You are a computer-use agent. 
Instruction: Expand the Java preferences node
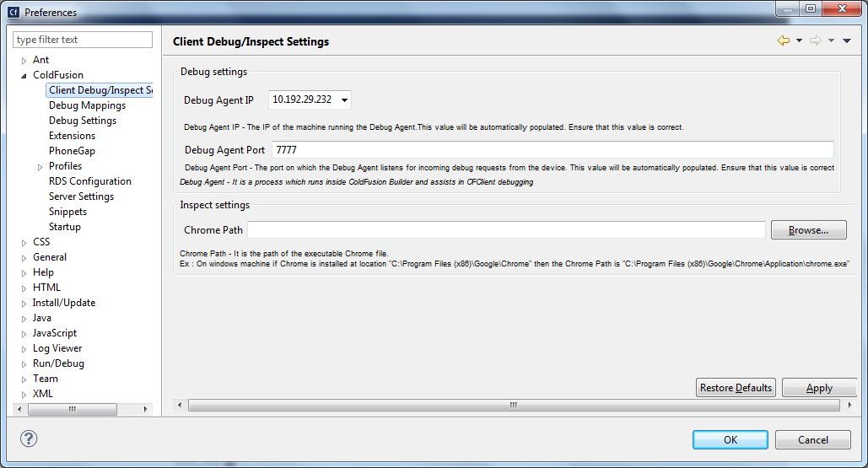tap(24, 318)
